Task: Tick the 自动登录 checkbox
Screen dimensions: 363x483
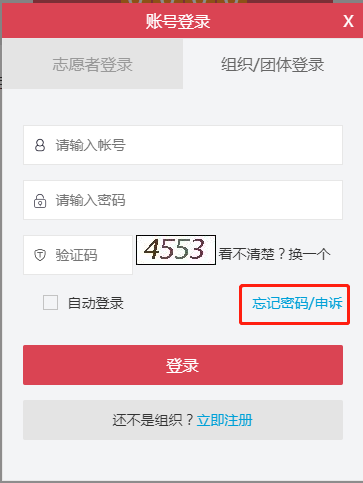Action: 50,303
